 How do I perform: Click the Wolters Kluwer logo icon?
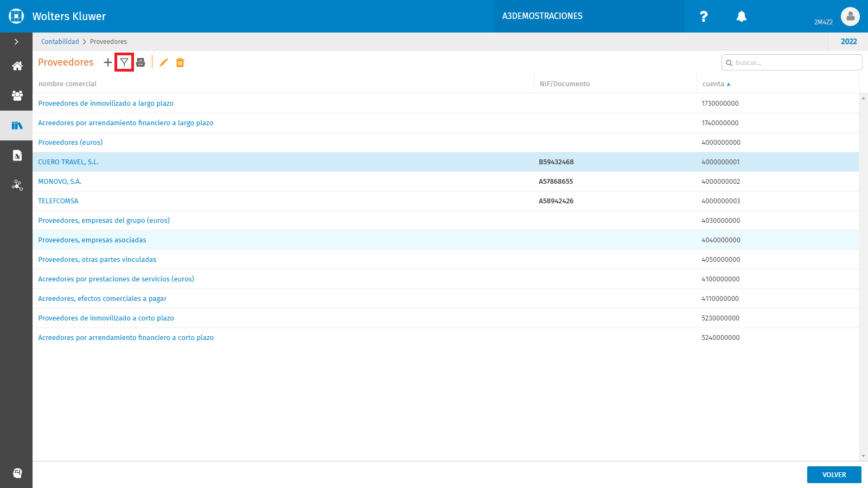[16, 16]
